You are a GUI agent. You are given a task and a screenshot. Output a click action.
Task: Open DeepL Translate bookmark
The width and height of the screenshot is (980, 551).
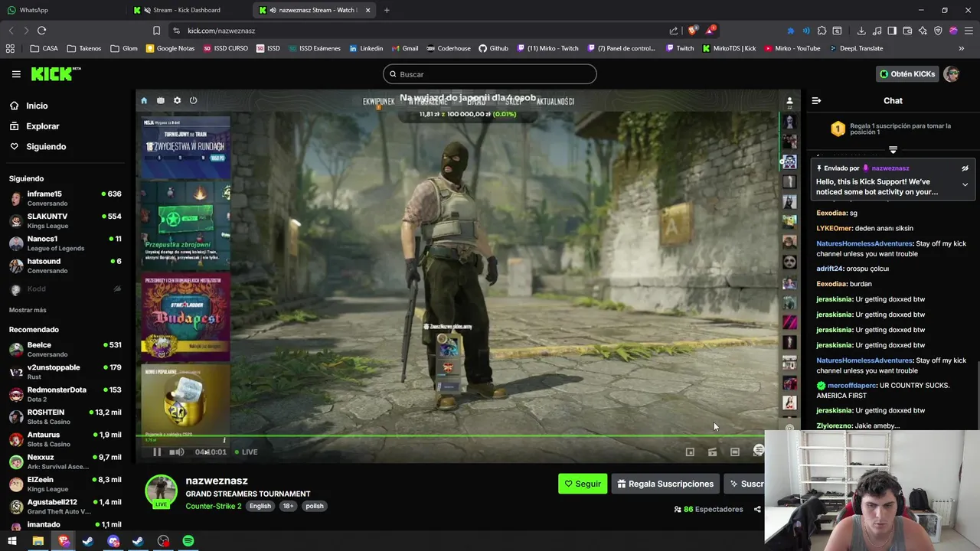coord(854,48)
